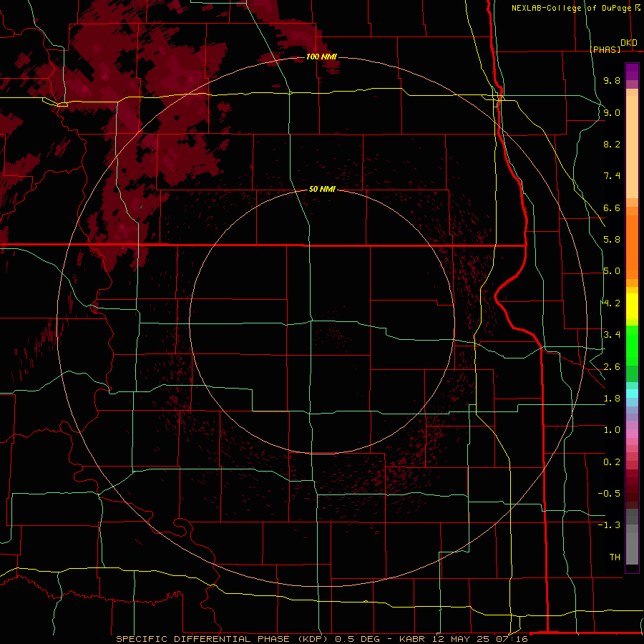The image size is (644, 644).
Task: Click the yellow segment of the color bar
Action: click(632, 306)
